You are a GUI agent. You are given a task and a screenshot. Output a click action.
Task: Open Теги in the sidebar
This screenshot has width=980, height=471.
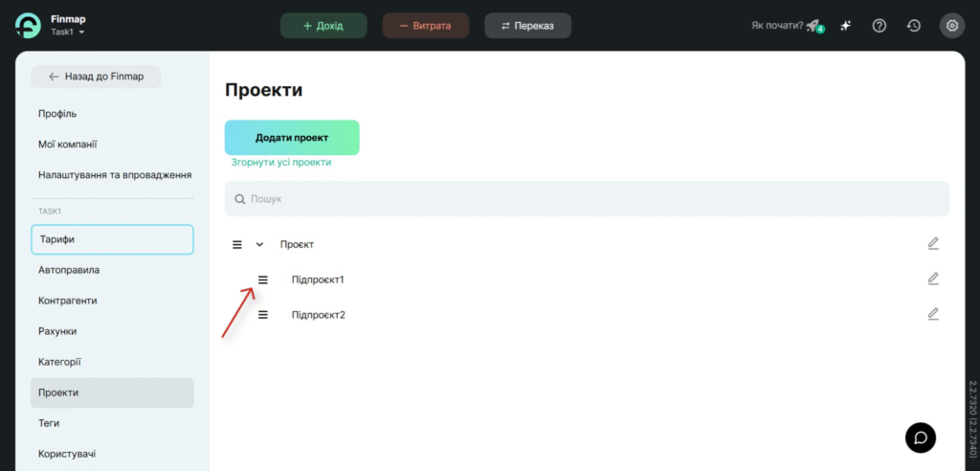49,423
